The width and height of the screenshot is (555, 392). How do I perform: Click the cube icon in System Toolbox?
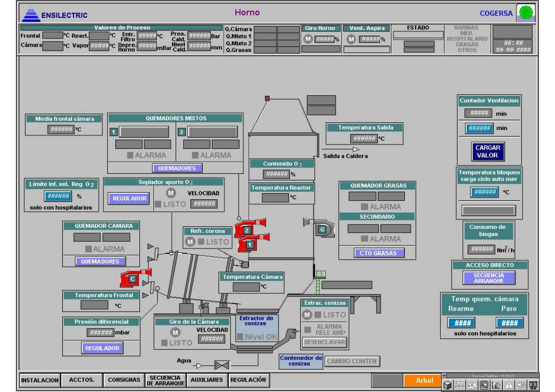[448, 386]
